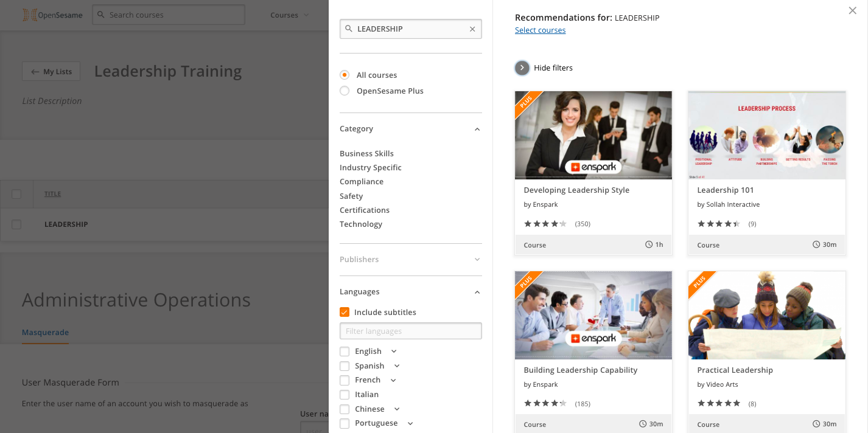This screenshot has width=868, height=433.
Task: Click the star rating of Practical Leadership
Action: tap(719, 403)
